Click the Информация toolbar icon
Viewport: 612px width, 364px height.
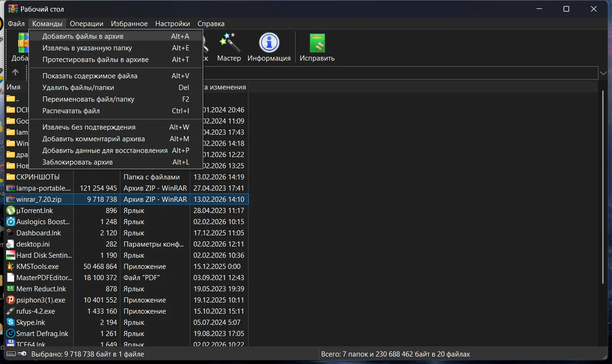(269, 43)
